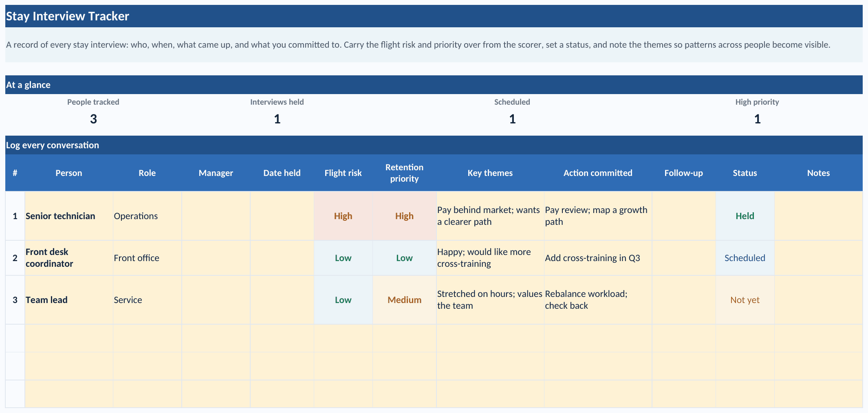
Task: Click the 'Role' column header
Action: click(x=147, y=173)
